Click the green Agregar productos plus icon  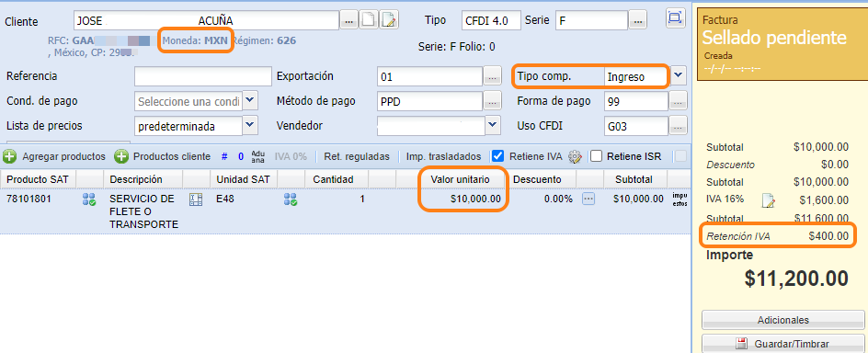(9, 156)
